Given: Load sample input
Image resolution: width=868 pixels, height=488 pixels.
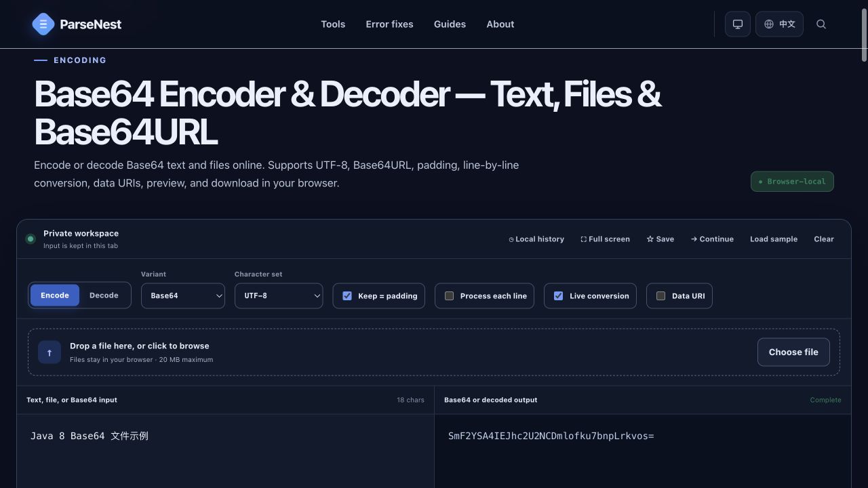Looking at the screenshot, I should click(x=774, y=239).
